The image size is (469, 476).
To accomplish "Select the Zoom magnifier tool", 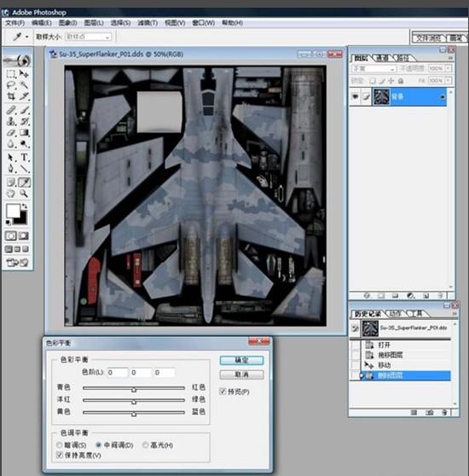I will click(x=24, y=194).
